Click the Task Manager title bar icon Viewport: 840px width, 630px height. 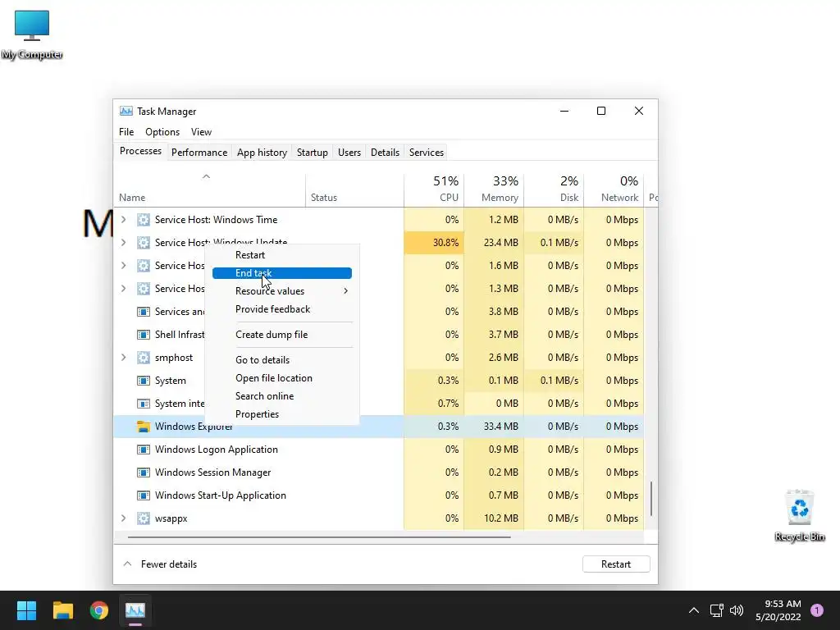(126, 111)
